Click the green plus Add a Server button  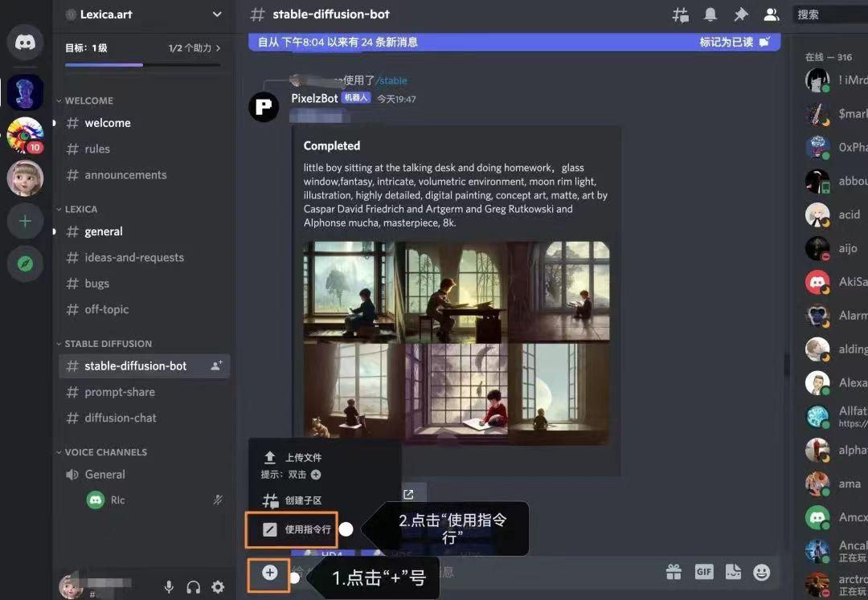tap(25, 221)
